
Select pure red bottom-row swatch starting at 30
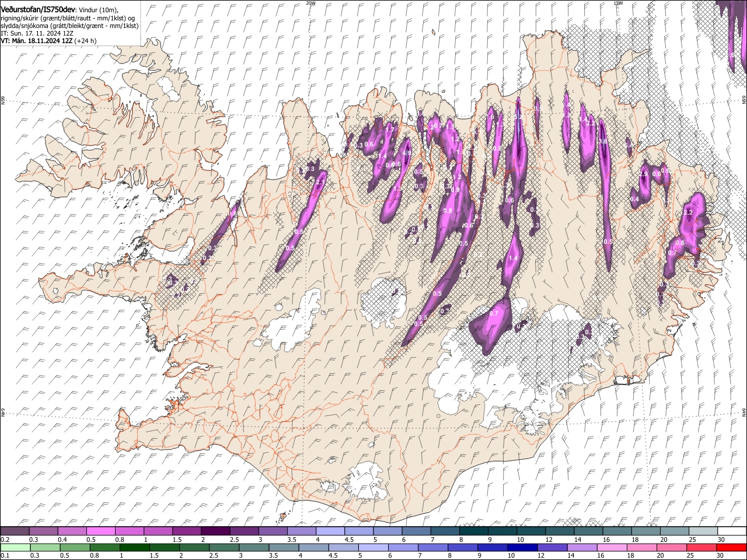click(x=731, y=547)
